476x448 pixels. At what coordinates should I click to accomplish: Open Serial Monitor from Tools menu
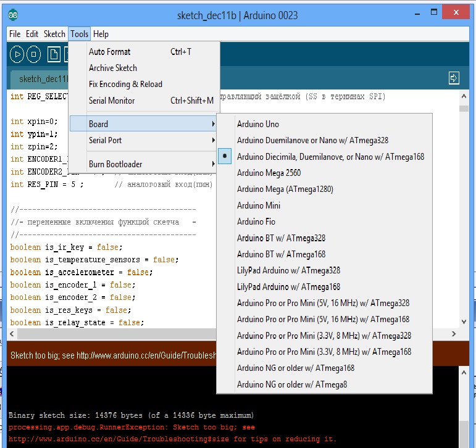[112, 101]
